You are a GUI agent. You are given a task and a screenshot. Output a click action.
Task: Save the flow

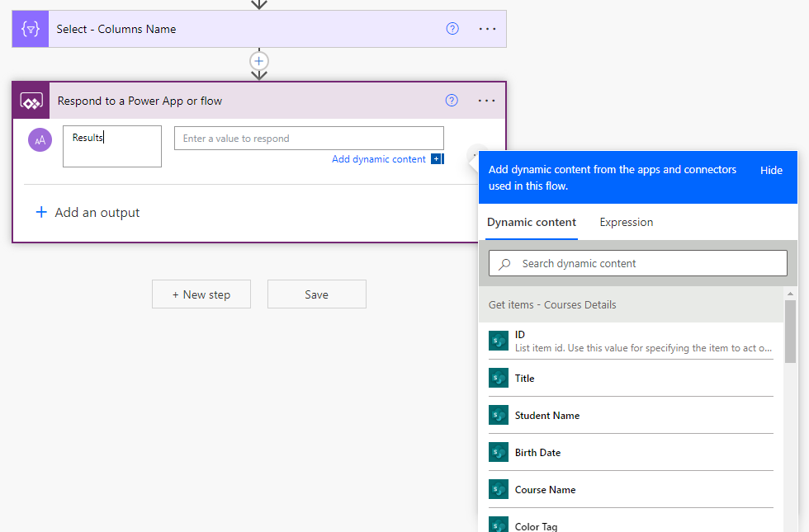pyautogui.click(x=316, y=294)
